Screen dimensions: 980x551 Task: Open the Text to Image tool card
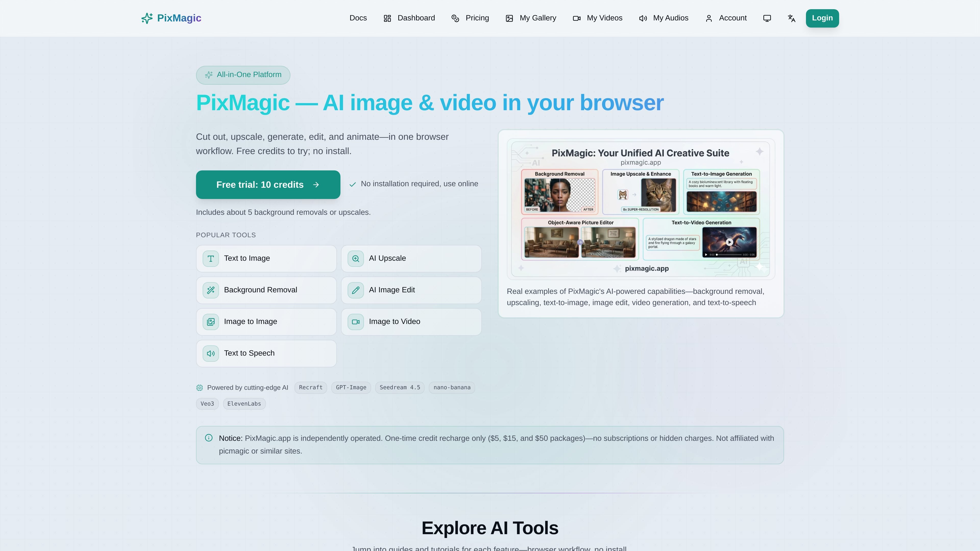[266, 259]
